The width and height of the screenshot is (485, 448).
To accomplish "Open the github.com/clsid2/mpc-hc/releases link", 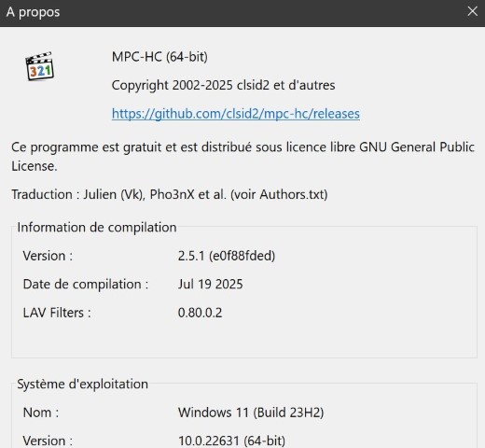I will [236, 114].
